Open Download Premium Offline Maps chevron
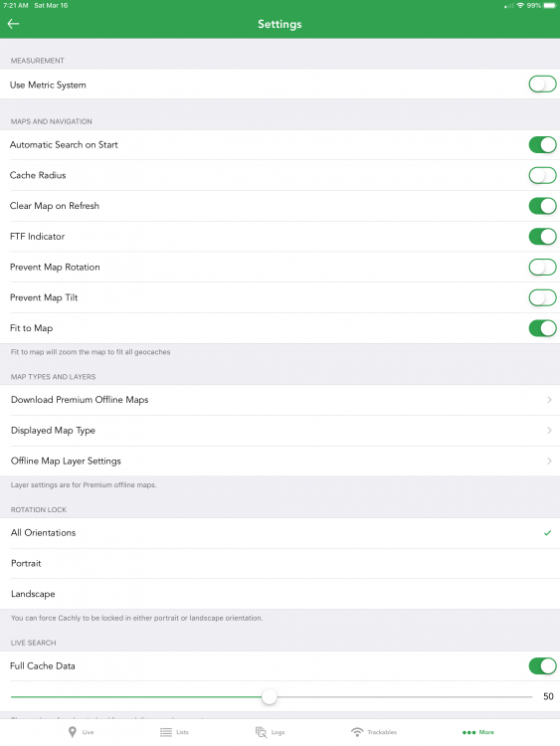560x746 pixels. pyautogui.click(x=549, y=400)
